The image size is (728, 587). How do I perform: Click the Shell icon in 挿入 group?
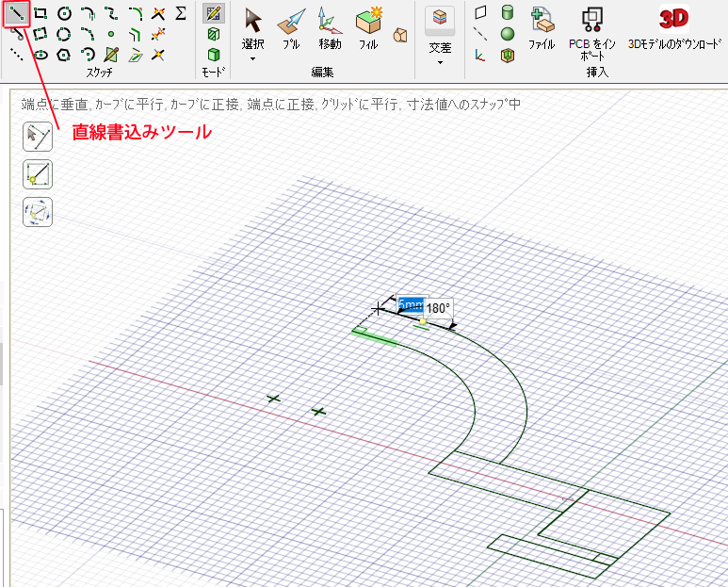click(x=508, y=56)
